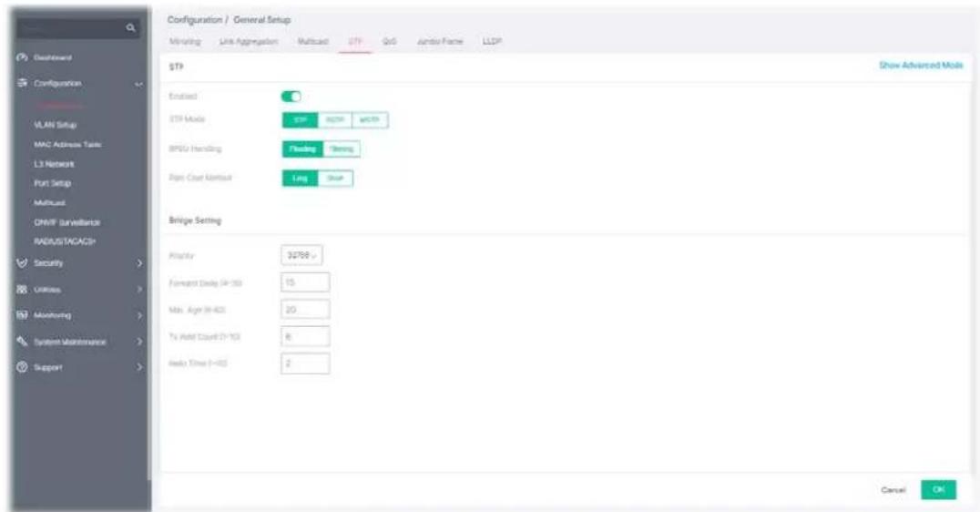The height and width of the screenshot is (512, 980).
Task: Set BPDU Handling to Filtering
Action: tap(342, 148)
